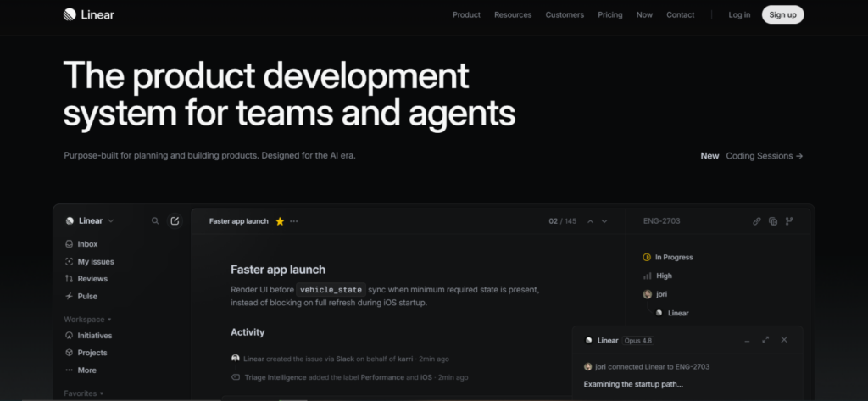The height and width of the screenshot is (401, 868).
Task: Collapse the Favorites section
Action: (84, 393)
